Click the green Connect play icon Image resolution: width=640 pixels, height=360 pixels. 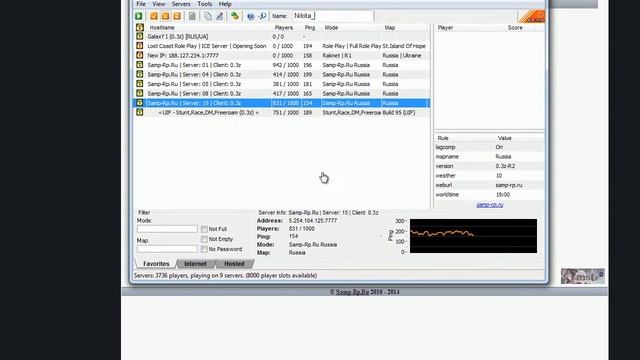click(x=139, y=16)
